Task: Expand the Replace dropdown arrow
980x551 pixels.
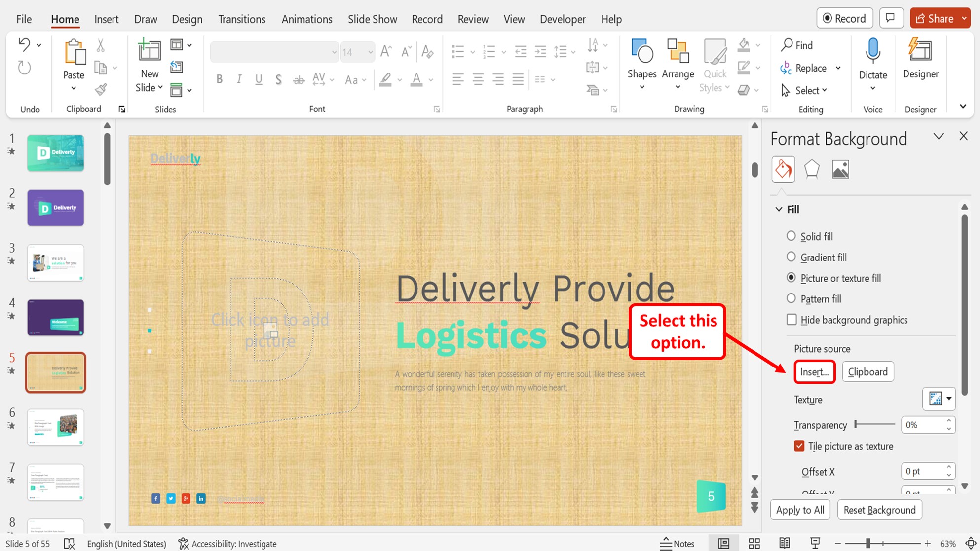Action: [x=838, y=68]
